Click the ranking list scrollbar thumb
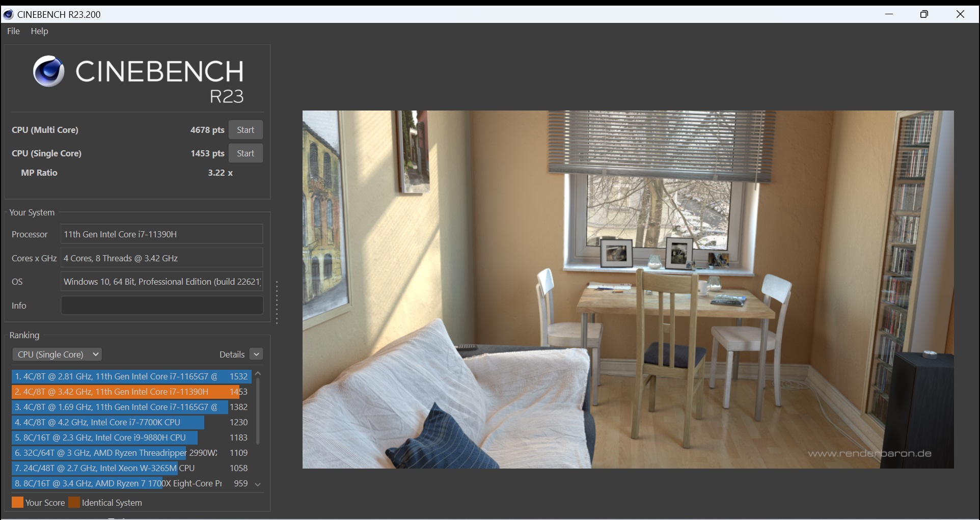The height and width of the screenshot is (520, 980). (258, 410)
